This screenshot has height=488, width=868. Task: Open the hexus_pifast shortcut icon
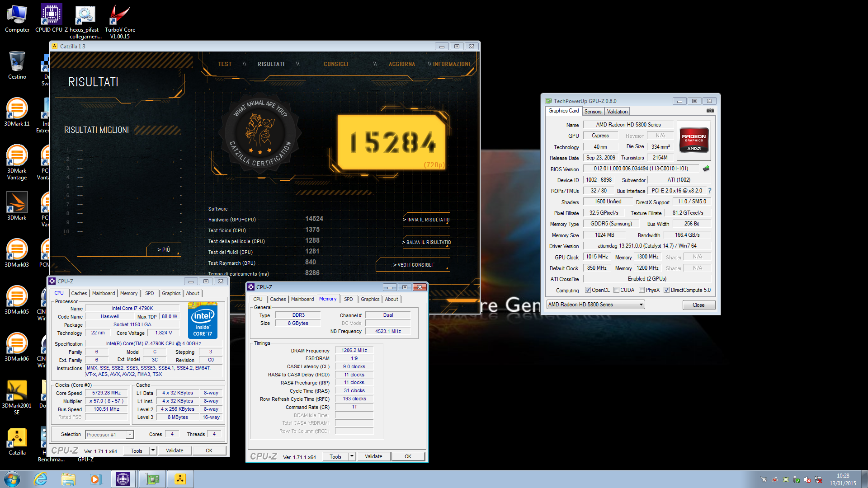click(85, 21)
